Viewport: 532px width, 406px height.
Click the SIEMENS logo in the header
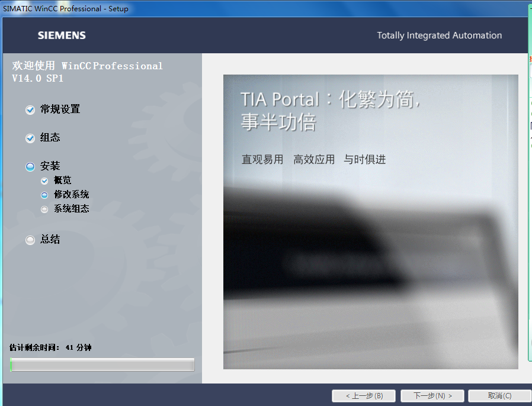coord(62,36)
